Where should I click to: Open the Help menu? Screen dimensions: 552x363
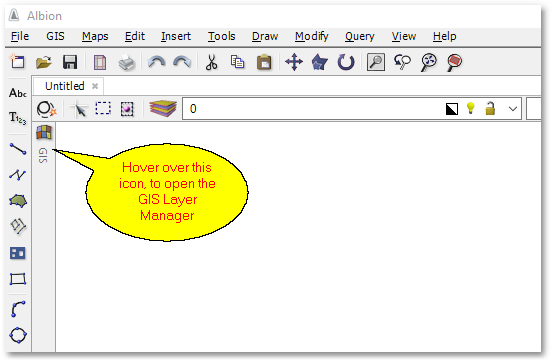pos(445,36)
